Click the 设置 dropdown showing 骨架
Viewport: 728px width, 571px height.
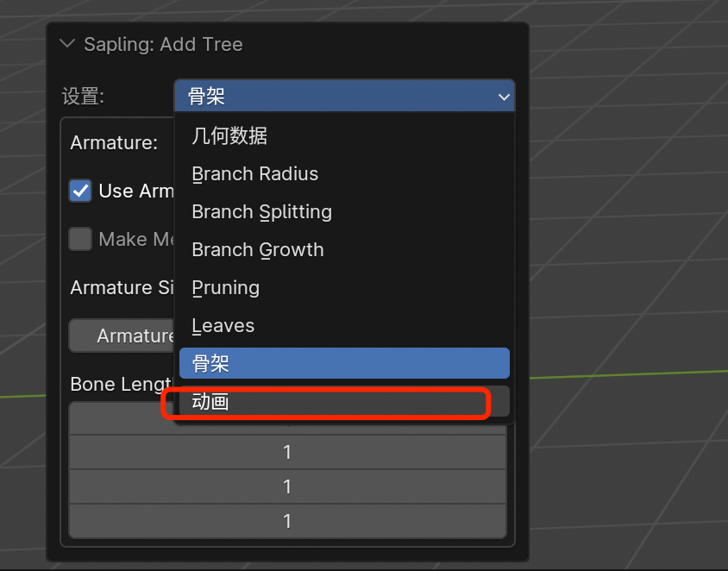coord(344,96)
